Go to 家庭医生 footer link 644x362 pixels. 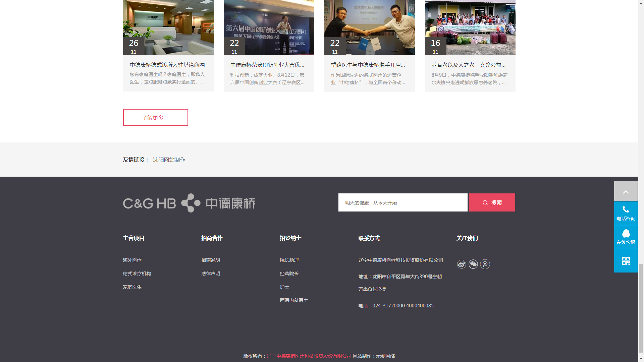132,287
